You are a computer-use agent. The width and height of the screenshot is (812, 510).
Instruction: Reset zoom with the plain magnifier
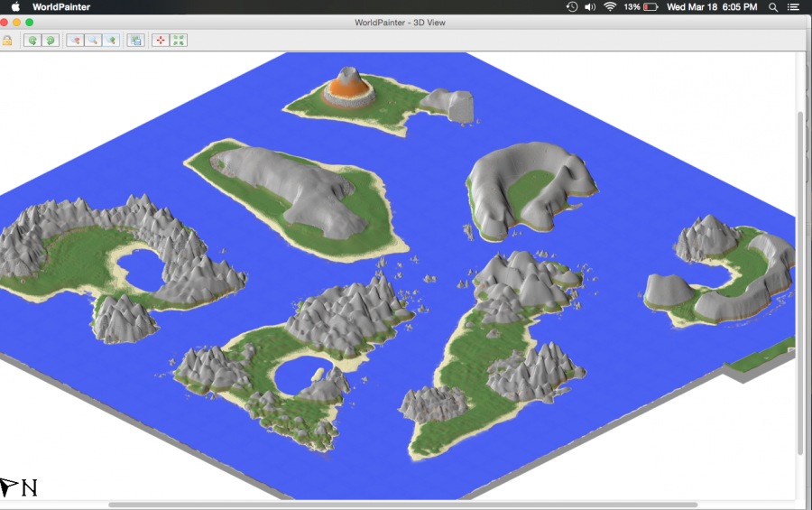(x=93, y=41)
